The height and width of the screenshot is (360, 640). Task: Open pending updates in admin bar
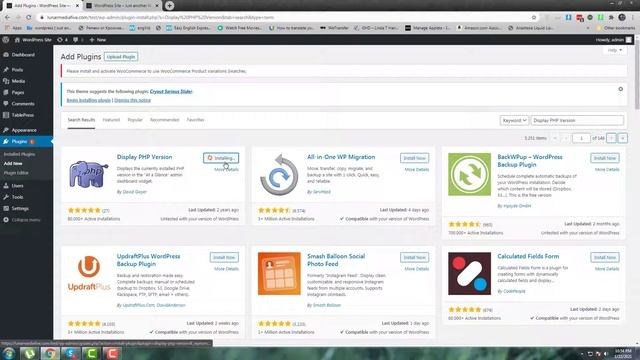click(62, 40)
